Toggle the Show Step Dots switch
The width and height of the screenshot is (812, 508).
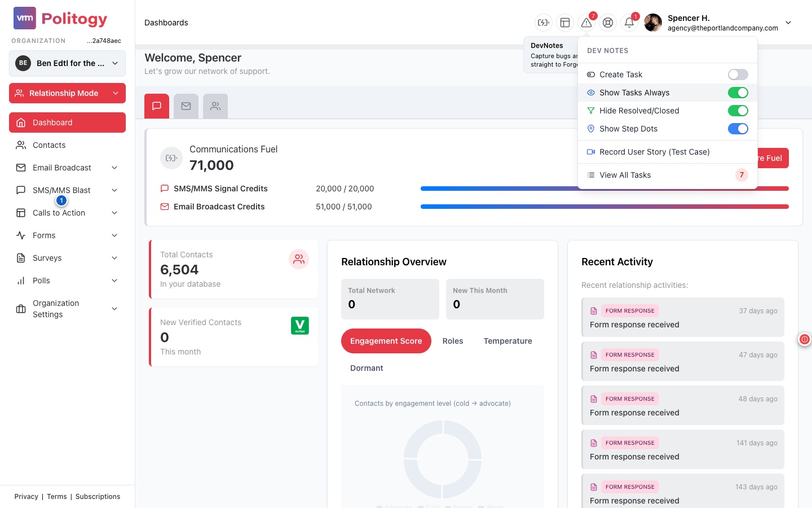coord(738,129)
